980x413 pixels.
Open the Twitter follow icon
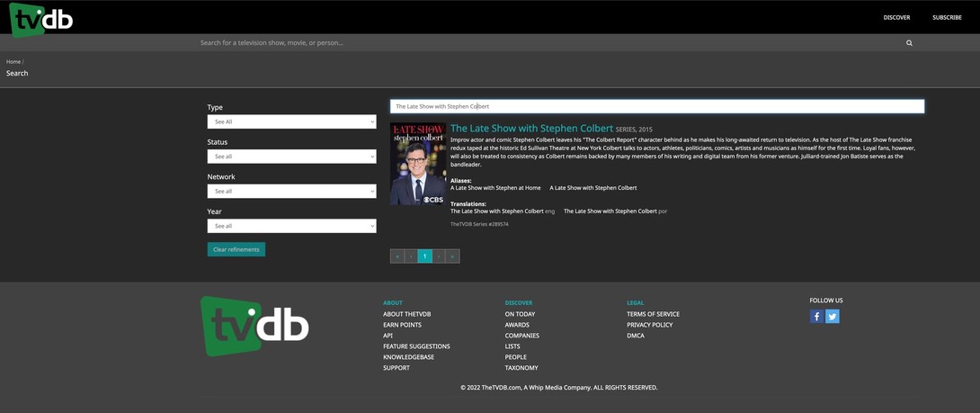[833, 317]
